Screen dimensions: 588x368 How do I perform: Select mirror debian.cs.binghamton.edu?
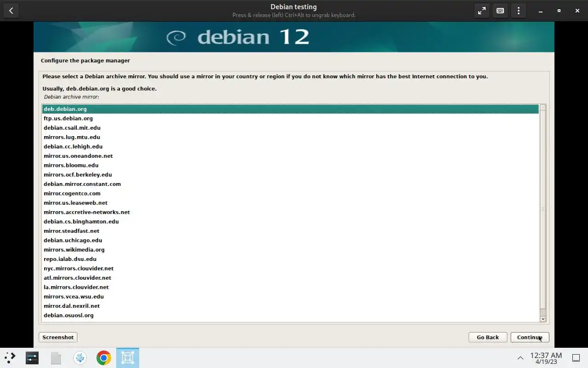pos(290,221)
